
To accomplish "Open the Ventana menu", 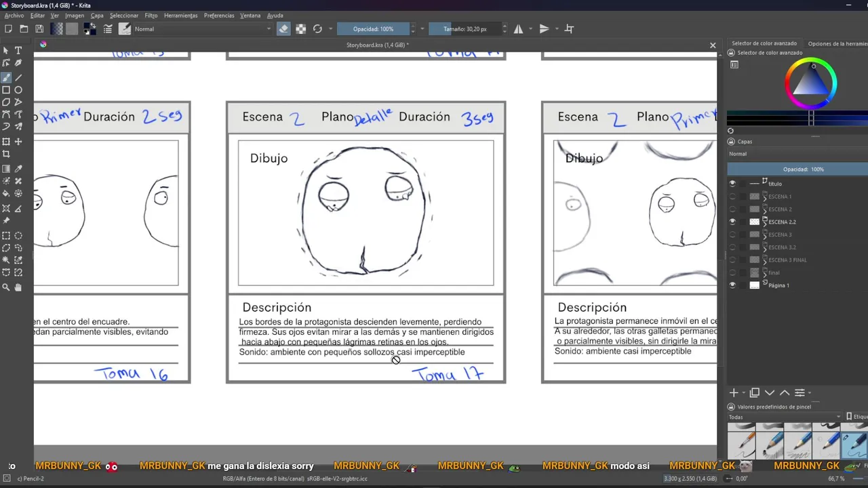I will pos(250,16).
